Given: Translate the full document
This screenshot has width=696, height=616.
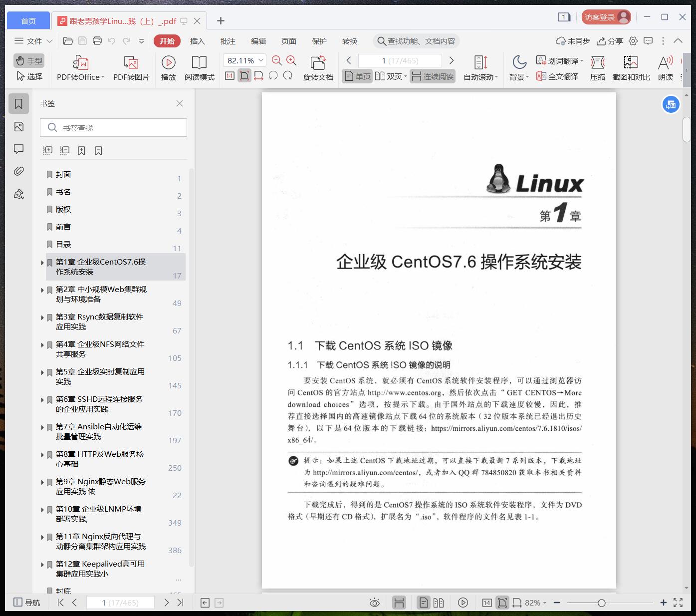Looking at the screenshot, I should [557, 76].
